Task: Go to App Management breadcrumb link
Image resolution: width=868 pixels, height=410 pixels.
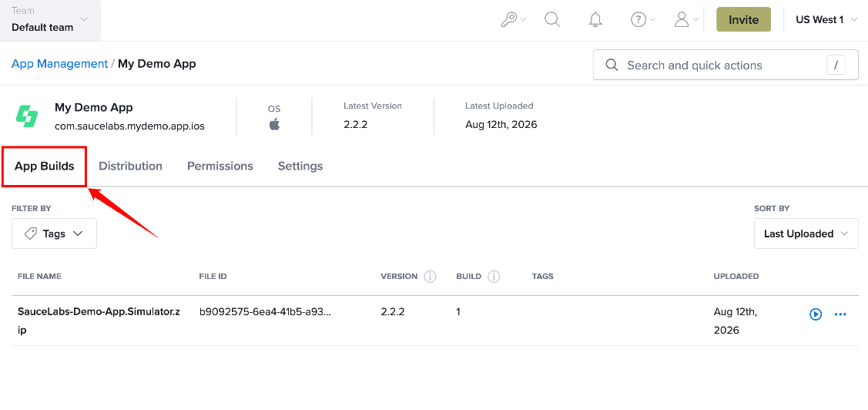Action: point(60,64)
